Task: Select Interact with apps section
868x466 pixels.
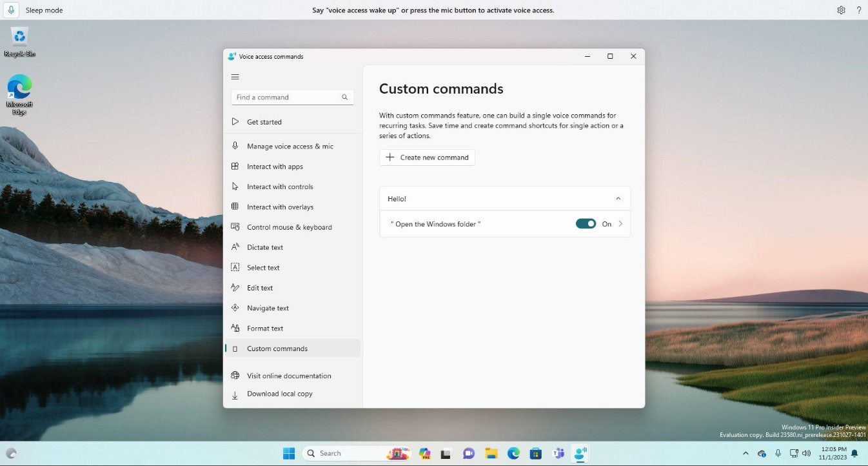Action: [292, 167]
